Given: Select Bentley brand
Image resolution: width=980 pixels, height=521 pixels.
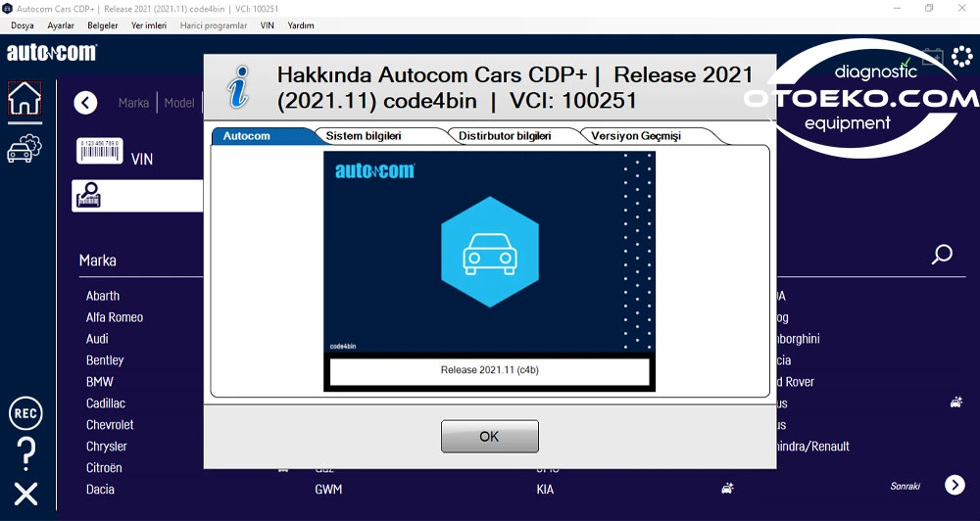Looking at the screenshot, I should [x=105, y=360].
